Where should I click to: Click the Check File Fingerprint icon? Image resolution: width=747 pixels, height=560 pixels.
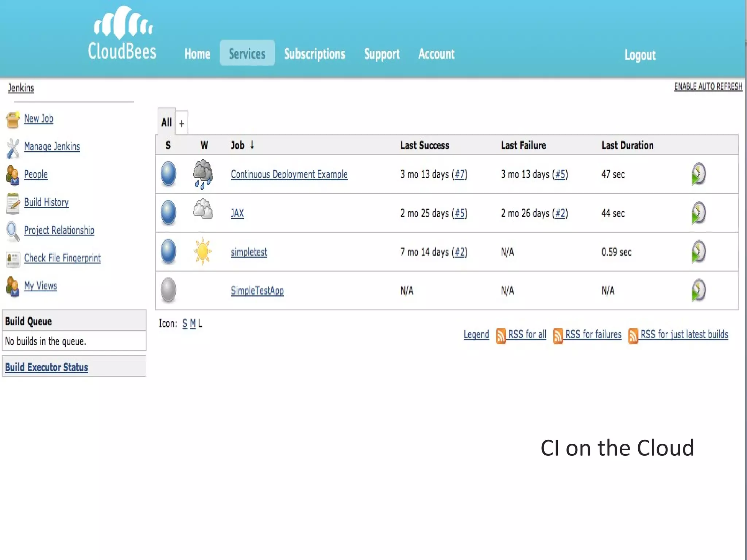(x=13, y=259)
